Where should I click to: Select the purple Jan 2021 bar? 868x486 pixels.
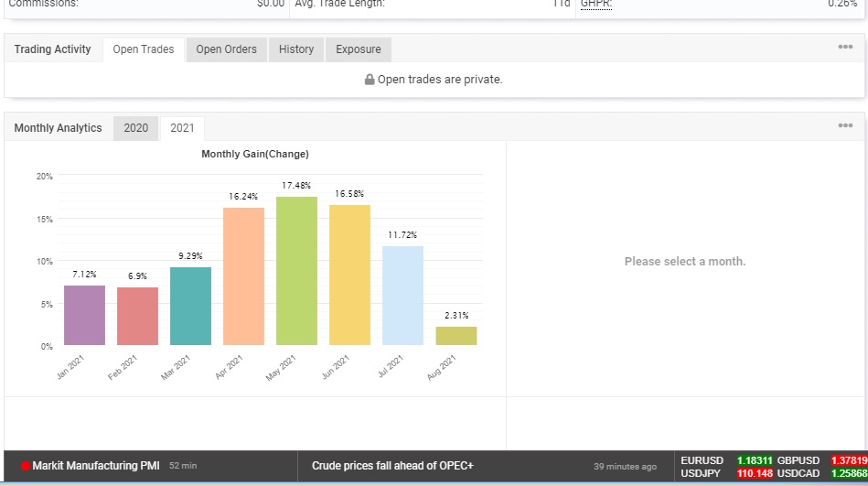pos(84,315)
